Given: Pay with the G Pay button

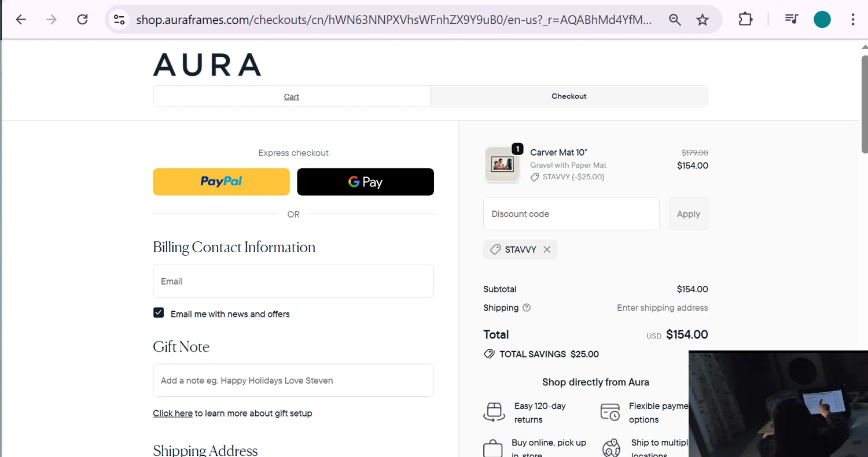Looking at the screenshot, I should (365, 182).
